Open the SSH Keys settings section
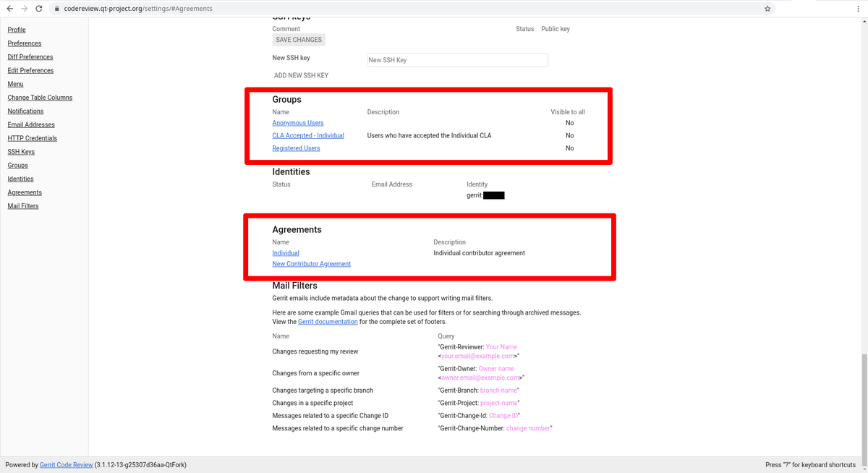The height and width of the screenshot is (473, 868). point(20,152)
